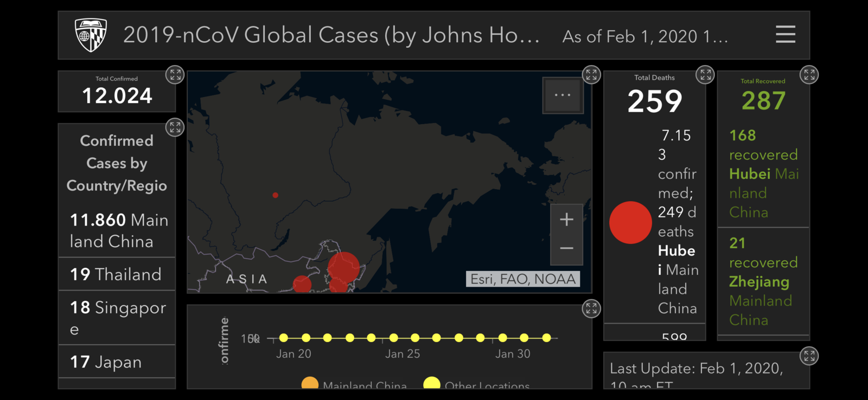This screenshot has height=400, width=868.
Task: Expand the Total Deaths panel
Action: [705, 75]
